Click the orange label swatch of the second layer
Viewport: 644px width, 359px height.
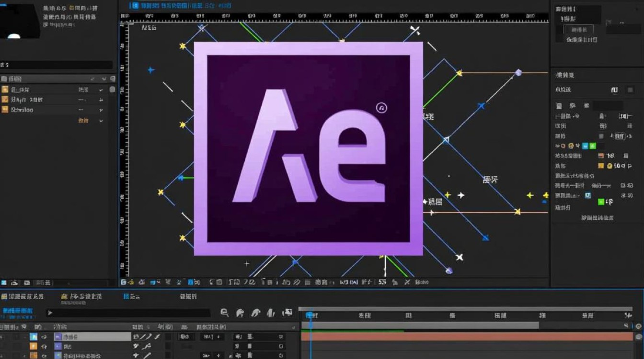pyautogui.click(x=34, y=346)
